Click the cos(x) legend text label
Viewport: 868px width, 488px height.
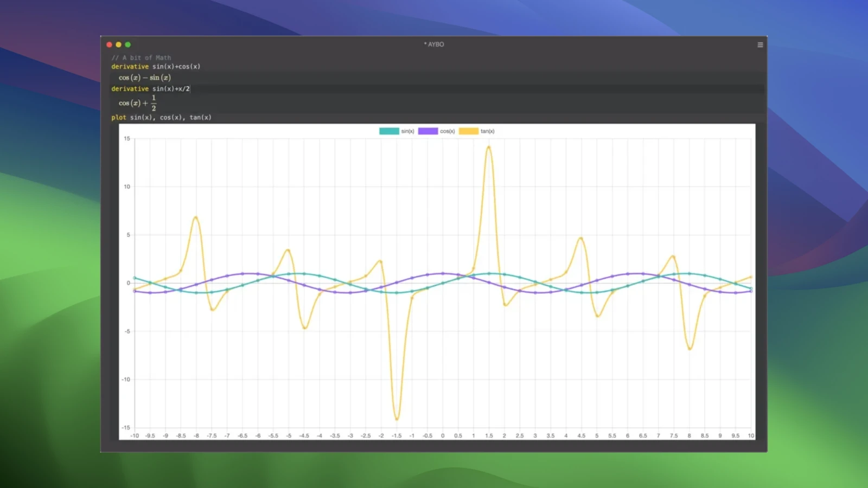[x=447, y=131]
